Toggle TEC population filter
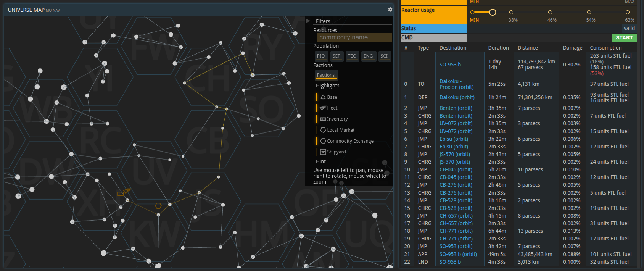The image size is (644, 271). click(x=352, y=56)
